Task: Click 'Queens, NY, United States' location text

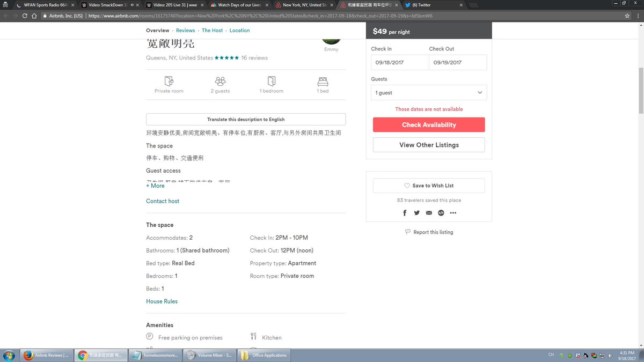Action: tap(179, 58)
